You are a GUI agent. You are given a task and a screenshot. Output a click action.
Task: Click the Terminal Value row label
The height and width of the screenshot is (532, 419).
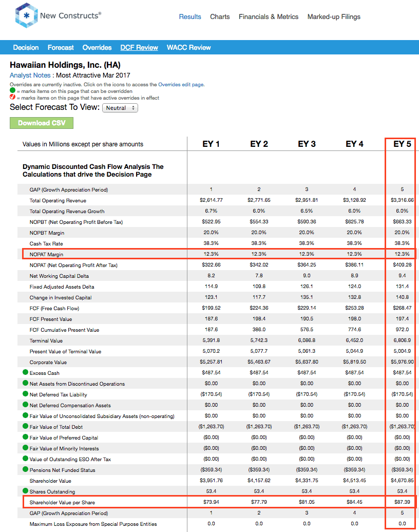pos(46,340)
